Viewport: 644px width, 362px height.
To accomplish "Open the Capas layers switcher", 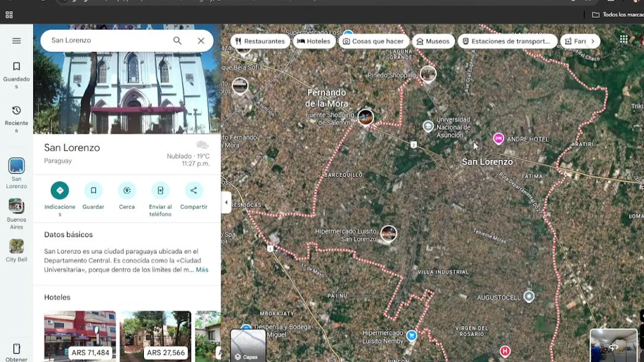I will pyautogui.click(x=248, y=345).
